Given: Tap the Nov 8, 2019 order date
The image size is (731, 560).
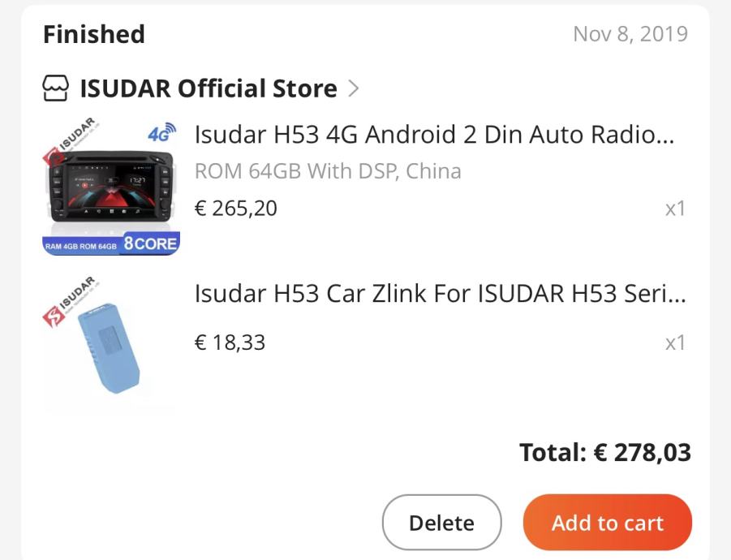Looking at the screenshot, I should [630, 34].
